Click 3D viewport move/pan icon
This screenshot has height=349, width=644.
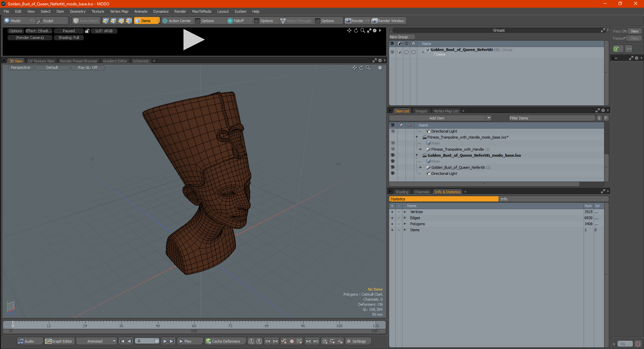[355, 68]
